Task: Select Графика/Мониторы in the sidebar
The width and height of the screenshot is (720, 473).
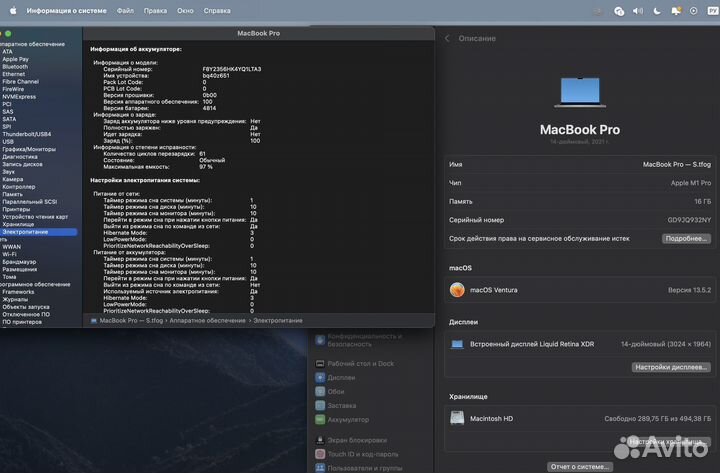Action: (29, 149)
